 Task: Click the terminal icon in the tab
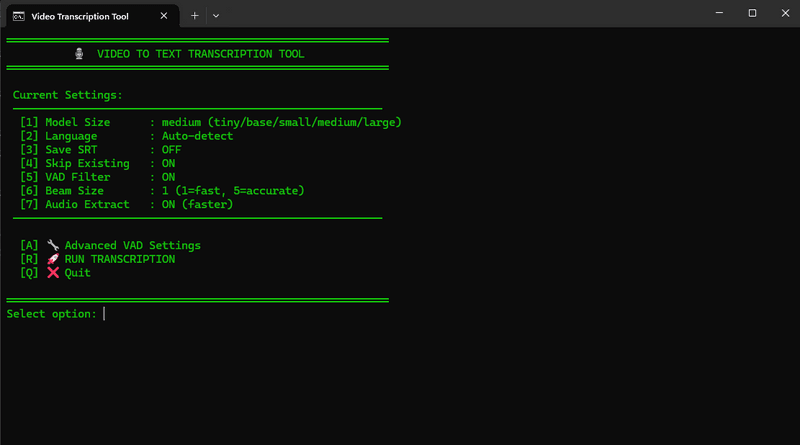click(x=19, y=16)
